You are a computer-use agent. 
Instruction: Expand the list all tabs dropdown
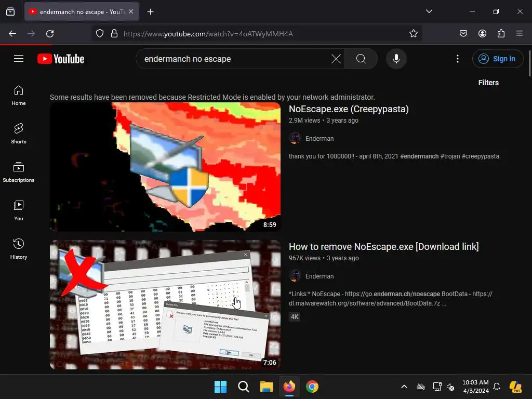pyautogui.click(x=429, y=11)
